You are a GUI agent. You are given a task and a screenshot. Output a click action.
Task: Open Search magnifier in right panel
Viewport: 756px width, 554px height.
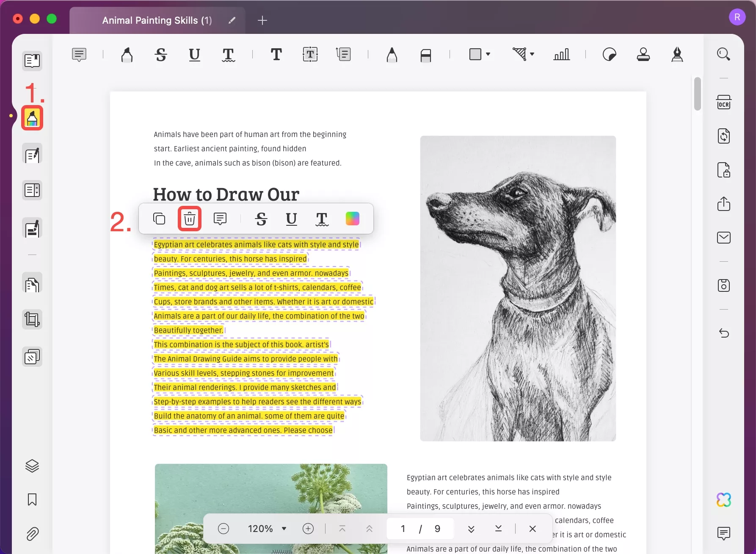coord(723,54)
